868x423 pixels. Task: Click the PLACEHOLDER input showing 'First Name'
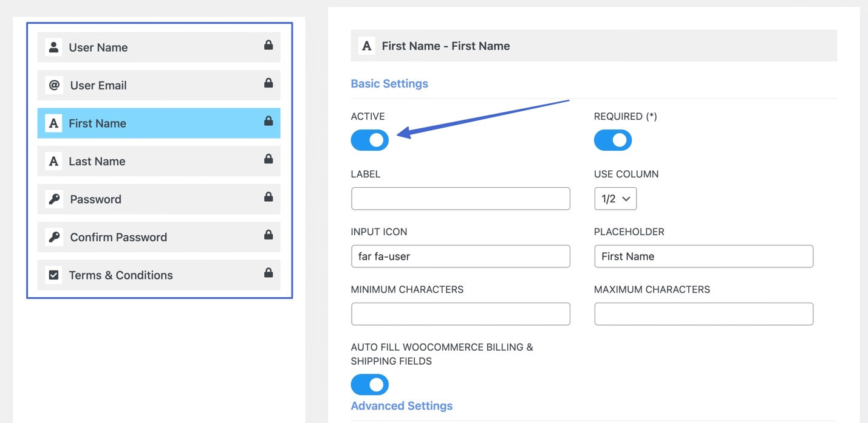point(703,256)
